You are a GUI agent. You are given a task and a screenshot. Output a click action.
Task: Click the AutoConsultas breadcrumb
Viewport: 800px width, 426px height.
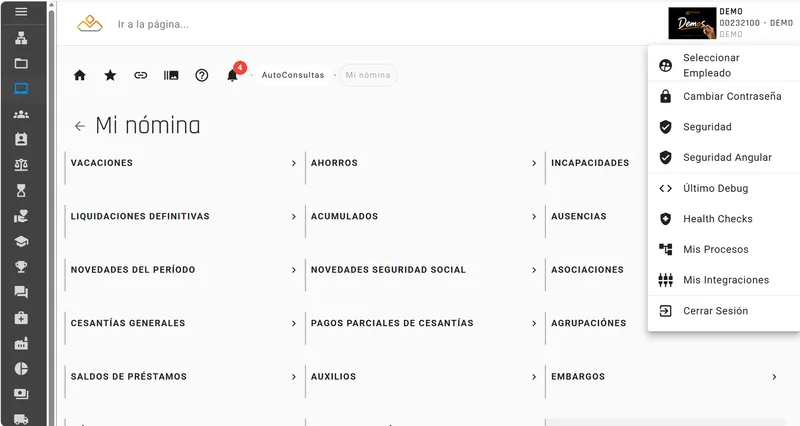pyautogui.click(x=293, y=75)
